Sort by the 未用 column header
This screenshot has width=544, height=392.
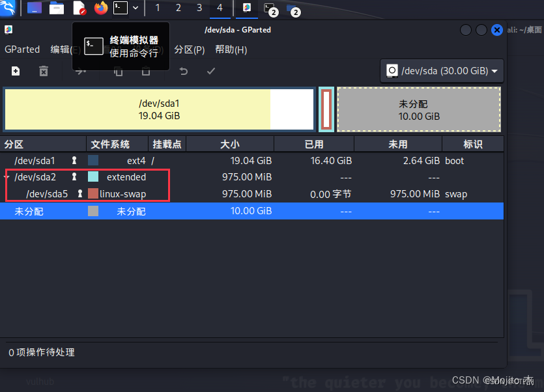(398, 144)
